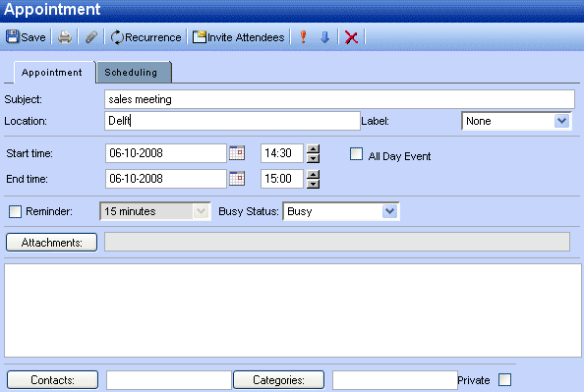Image resolution: width=584 pixels, height=392 pixels.
Task: Set low importance with the blue down arrow
Action: point(324,37)
